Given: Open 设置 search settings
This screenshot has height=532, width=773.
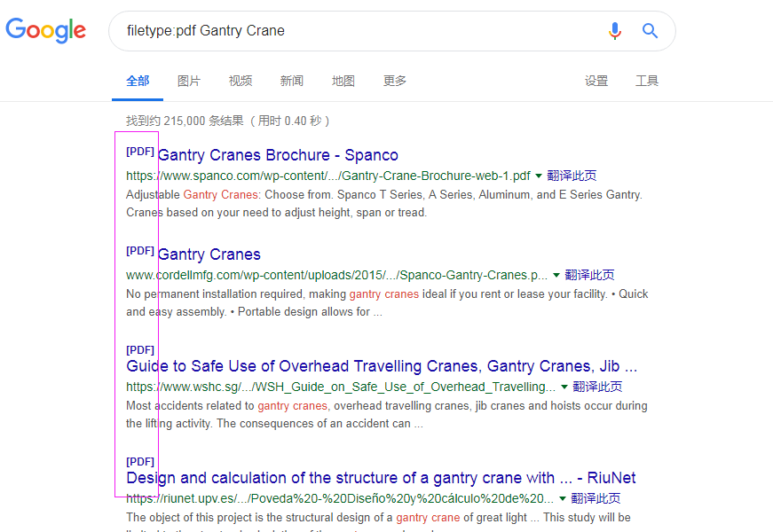Looking at the screenshot, I should pyautogui.click(x=596, y=81).
